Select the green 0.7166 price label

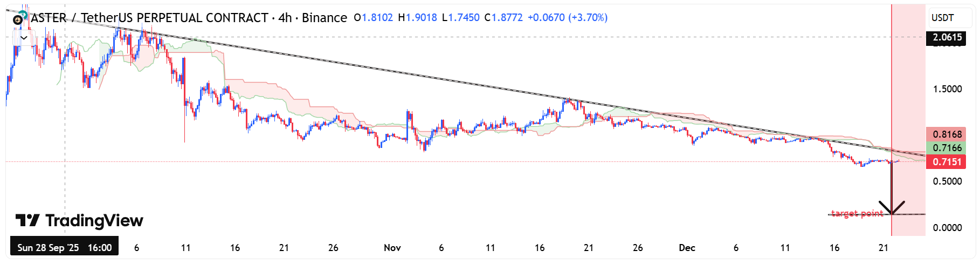point(947,148)
